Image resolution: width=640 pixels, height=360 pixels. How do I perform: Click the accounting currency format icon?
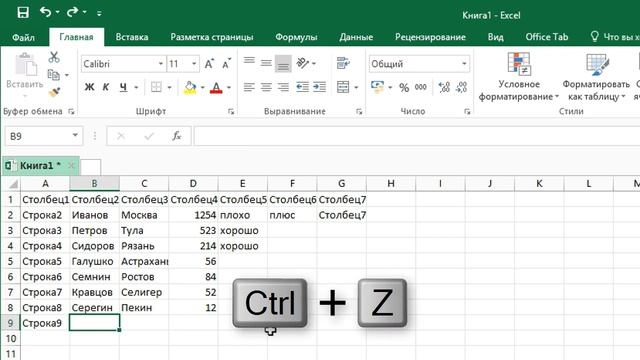(x=377, y=87)
